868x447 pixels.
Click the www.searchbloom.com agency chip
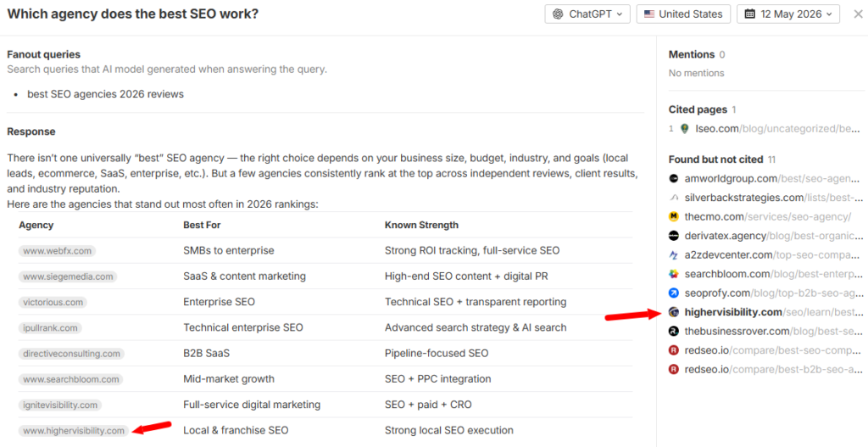click(x=71, y=379)
